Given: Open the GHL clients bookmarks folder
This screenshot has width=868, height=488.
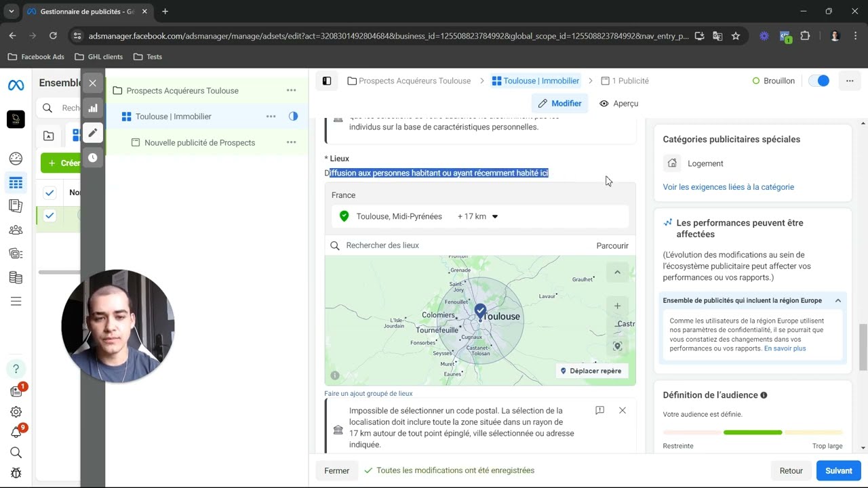Looking at the screenshot, I should point(99,57).
